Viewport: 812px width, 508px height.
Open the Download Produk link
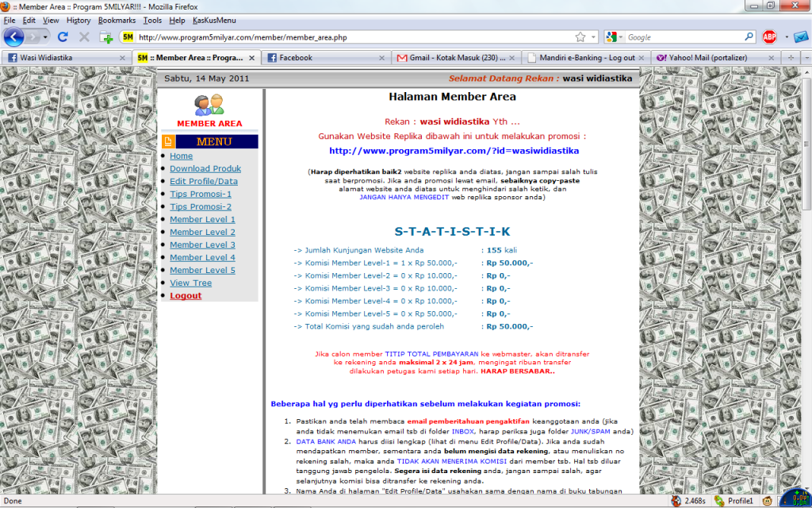(205, 168)
